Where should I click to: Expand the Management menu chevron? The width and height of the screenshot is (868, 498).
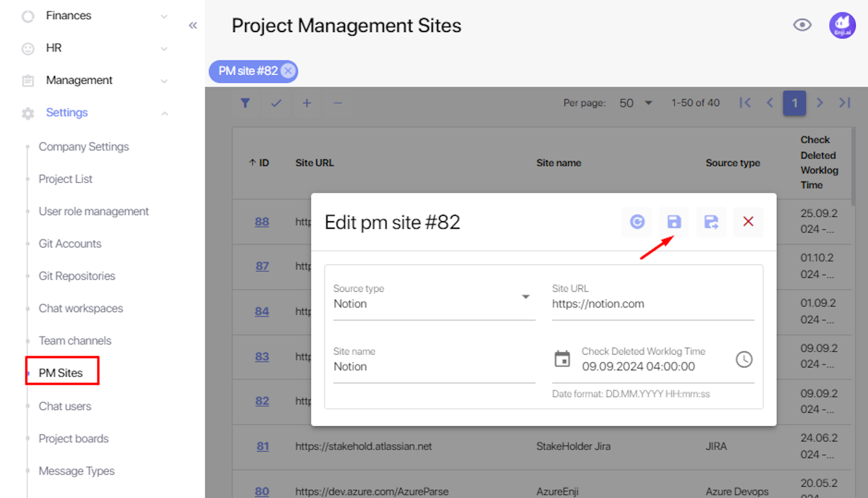164,81
